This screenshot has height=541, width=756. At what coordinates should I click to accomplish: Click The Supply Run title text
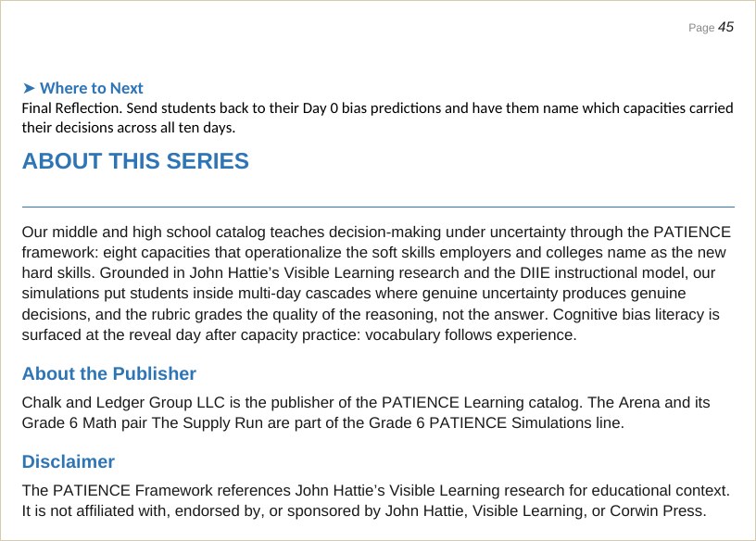[x=208, y=422]
